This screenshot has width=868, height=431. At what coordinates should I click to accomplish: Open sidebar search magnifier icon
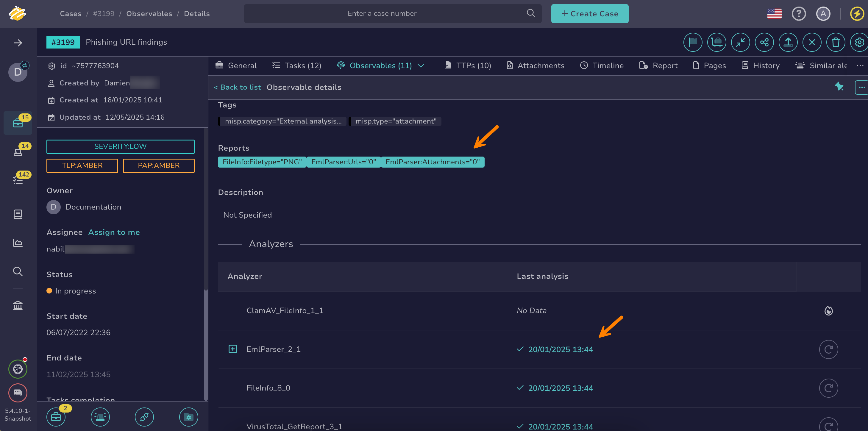(18, 271)
